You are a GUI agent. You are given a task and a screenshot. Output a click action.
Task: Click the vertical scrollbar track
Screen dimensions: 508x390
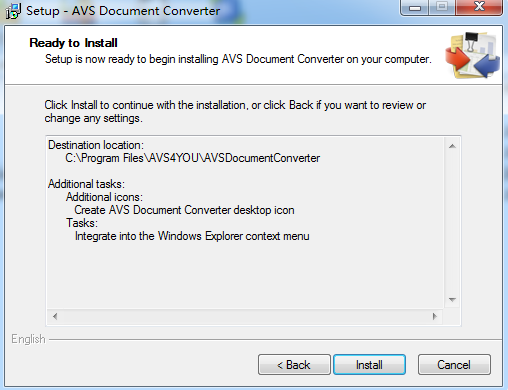click(x=452, y=223)
